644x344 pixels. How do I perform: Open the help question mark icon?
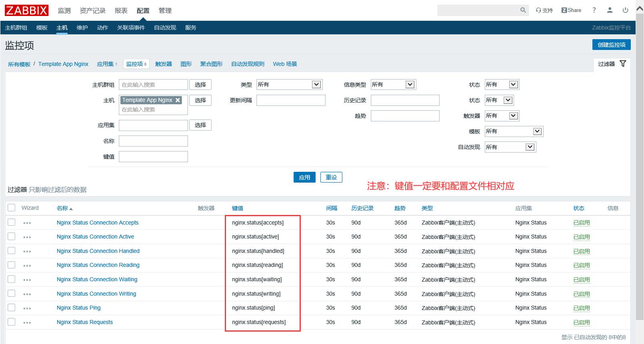tap(594, 10)
